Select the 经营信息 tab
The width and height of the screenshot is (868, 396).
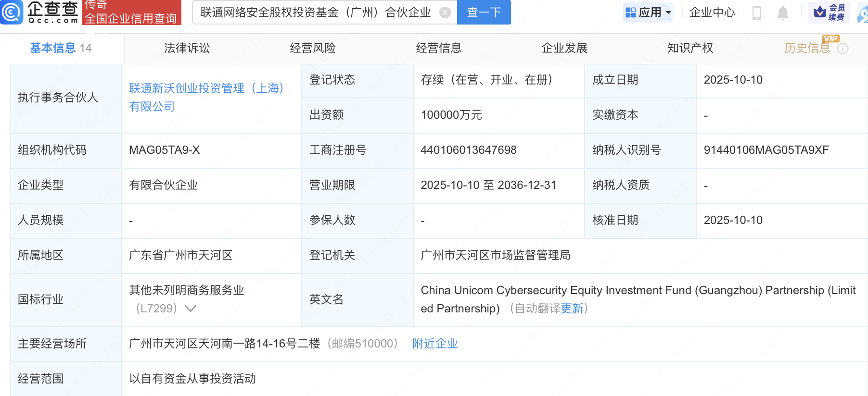(x=438, y=48)
